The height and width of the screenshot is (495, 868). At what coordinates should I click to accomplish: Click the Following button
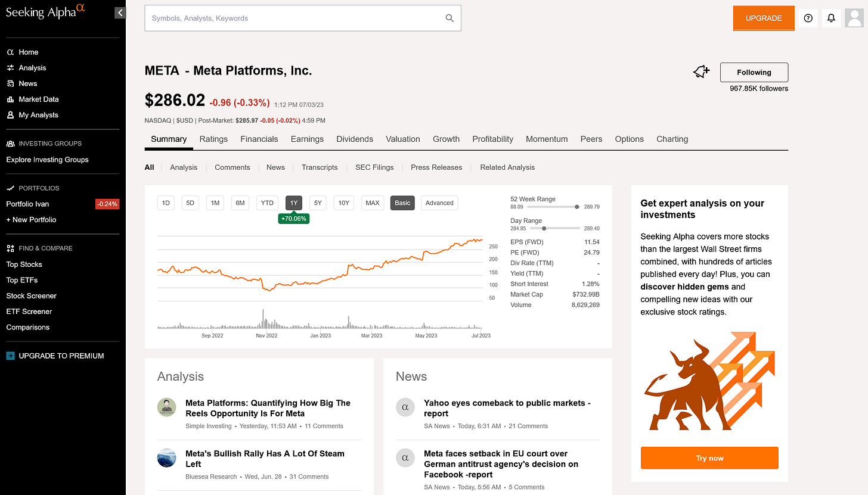[x=754, y=72]
